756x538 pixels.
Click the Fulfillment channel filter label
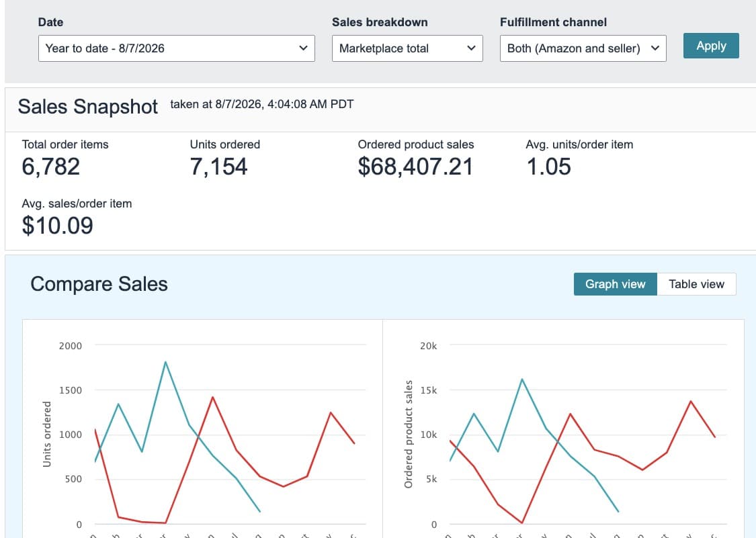[554, 22]
